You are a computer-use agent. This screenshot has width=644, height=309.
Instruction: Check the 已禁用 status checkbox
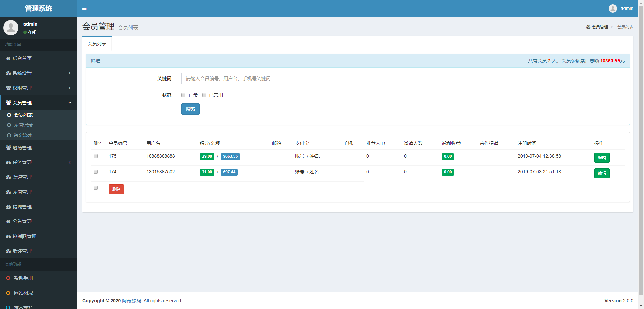tap(204, 95)
